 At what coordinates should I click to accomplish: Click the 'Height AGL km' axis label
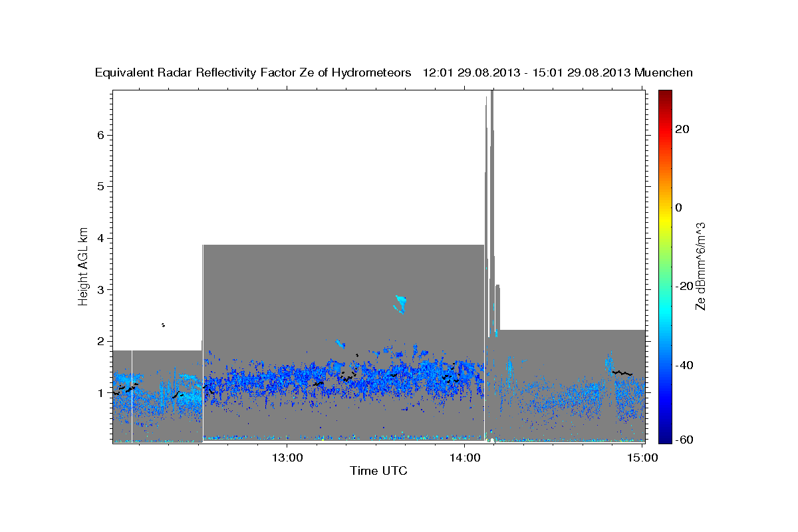point(83,266)
